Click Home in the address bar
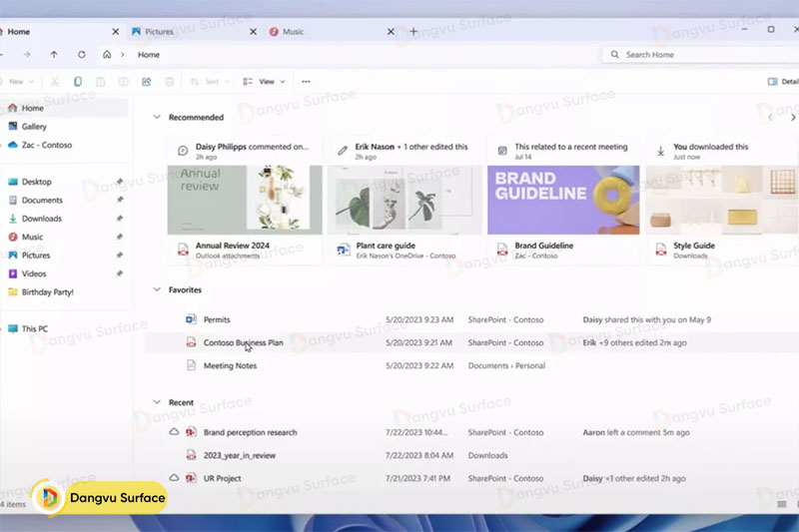Screen dimensions: 799x532 coord(149,55)
